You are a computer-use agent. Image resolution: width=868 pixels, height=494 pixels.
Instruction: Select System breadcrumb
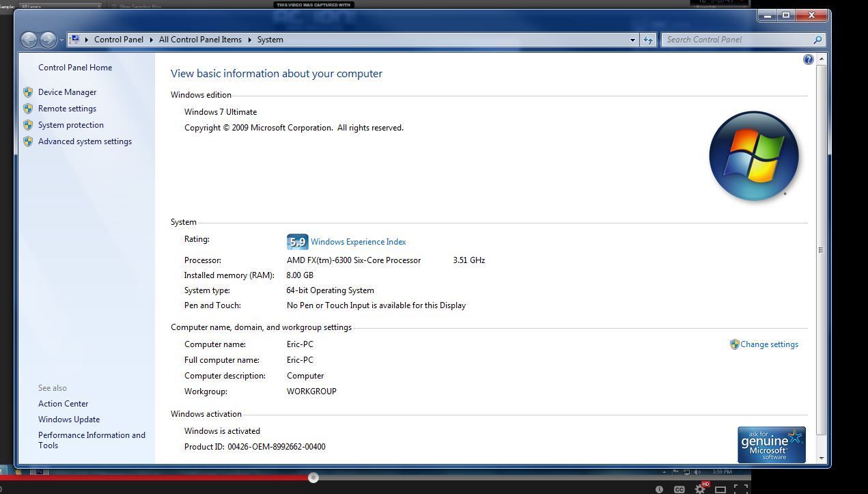pyautogui.click(x=270, y=40)
